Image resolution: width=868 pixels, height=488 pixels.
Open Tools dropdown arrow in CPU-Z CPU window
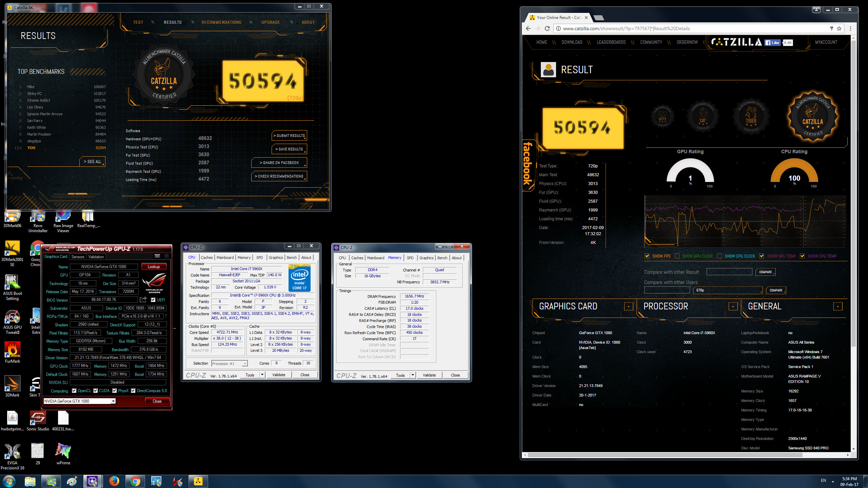(x=262, y=375)
